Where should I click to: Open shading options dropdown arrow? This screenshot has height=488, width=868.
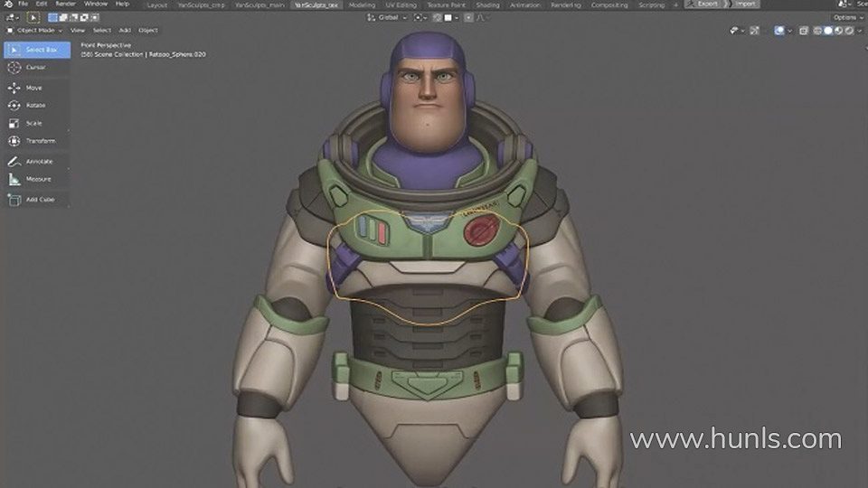coord(860,31)
